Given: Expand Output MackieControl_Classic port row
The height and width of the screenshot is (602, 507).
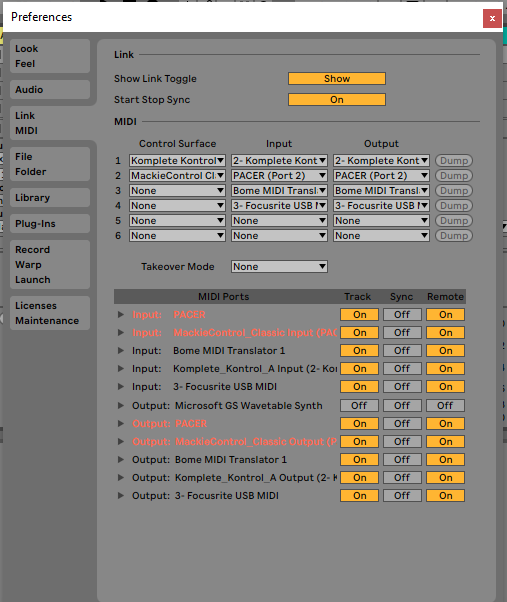Looking at the screenshot, I should pyautogui.click(x=121, y=442).
